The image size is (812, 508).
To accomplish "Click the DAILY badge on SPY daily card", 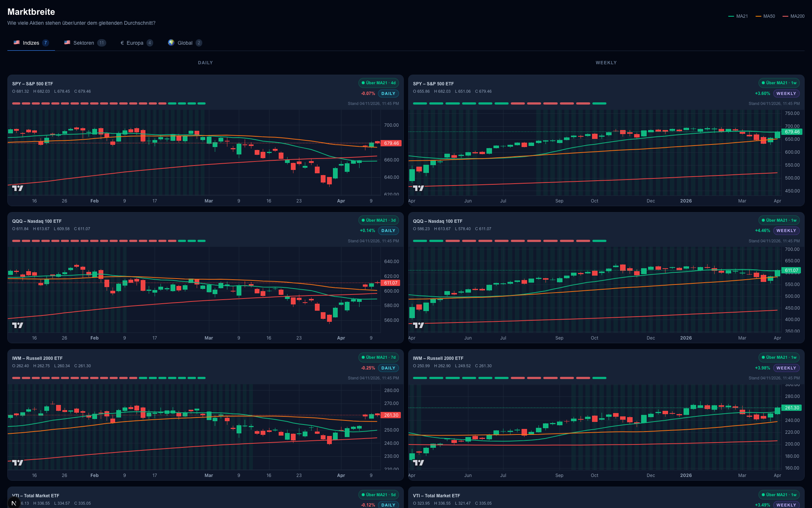I will click(388, 93).
